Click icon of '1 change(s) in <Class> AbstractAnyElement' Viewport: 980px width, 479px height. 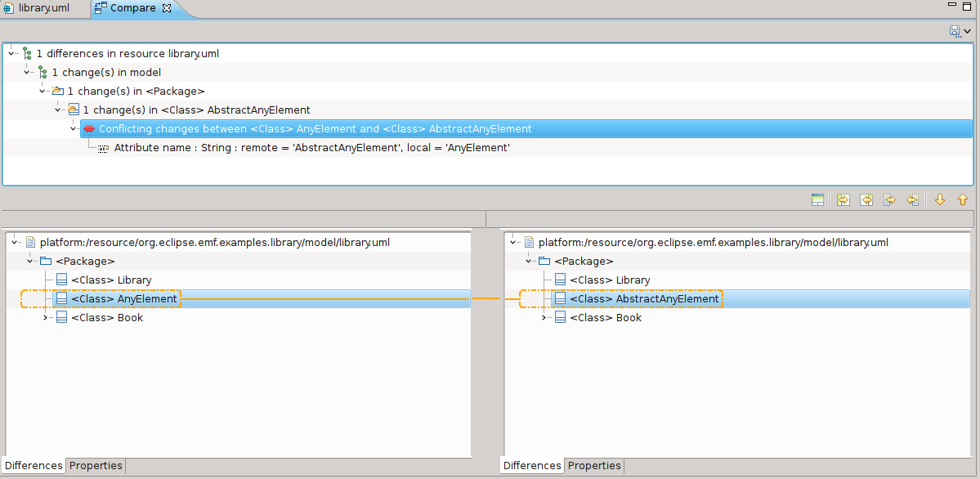coord(74,110)
